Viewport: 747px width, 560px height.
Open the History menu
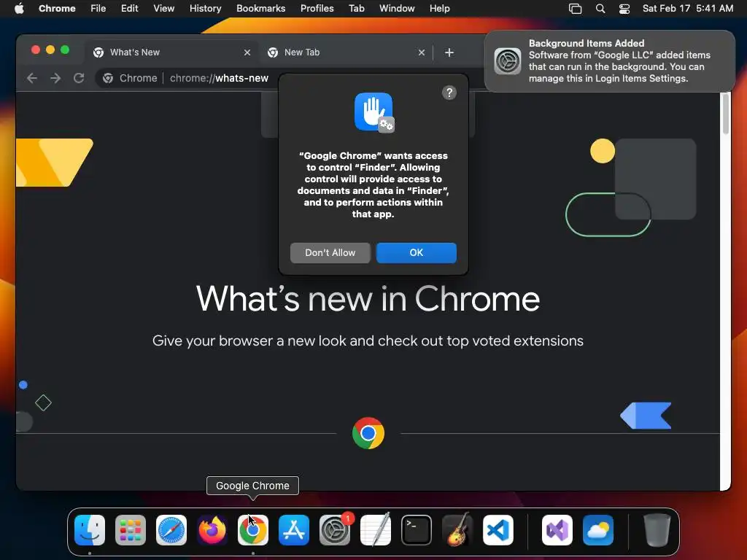click(205, 9)
